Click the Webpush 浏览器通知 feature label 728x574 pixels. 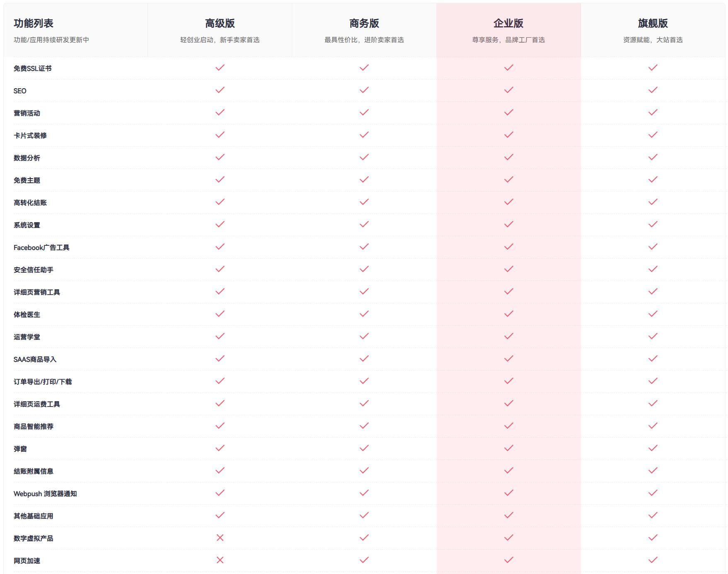tap(45, 494)
